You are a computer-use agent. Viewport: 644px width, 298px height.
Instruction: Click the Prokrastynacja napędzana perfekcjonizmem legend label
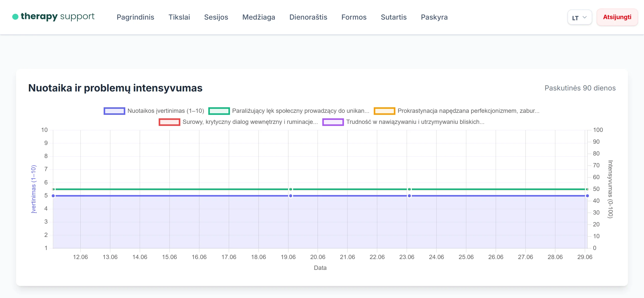[468, 111]
